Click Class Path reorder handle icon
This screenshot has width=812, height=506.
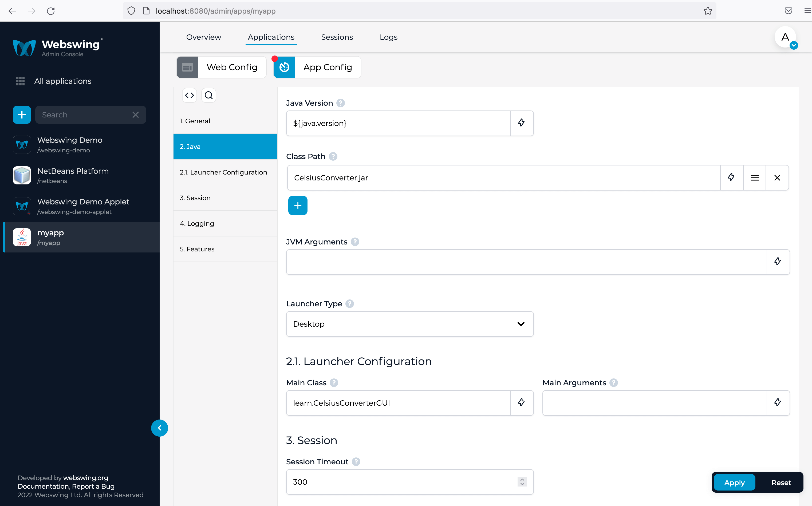click(754, 178)
